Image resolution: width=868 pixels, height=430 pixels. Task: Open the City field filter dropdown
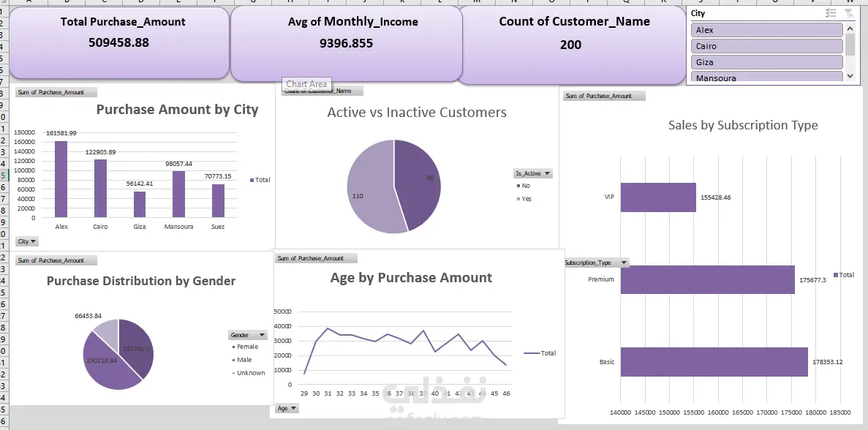coord(27,241)
